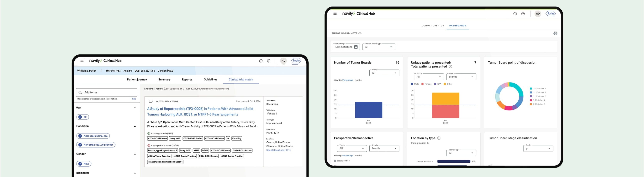Collapse the Condition filter section

135,126
